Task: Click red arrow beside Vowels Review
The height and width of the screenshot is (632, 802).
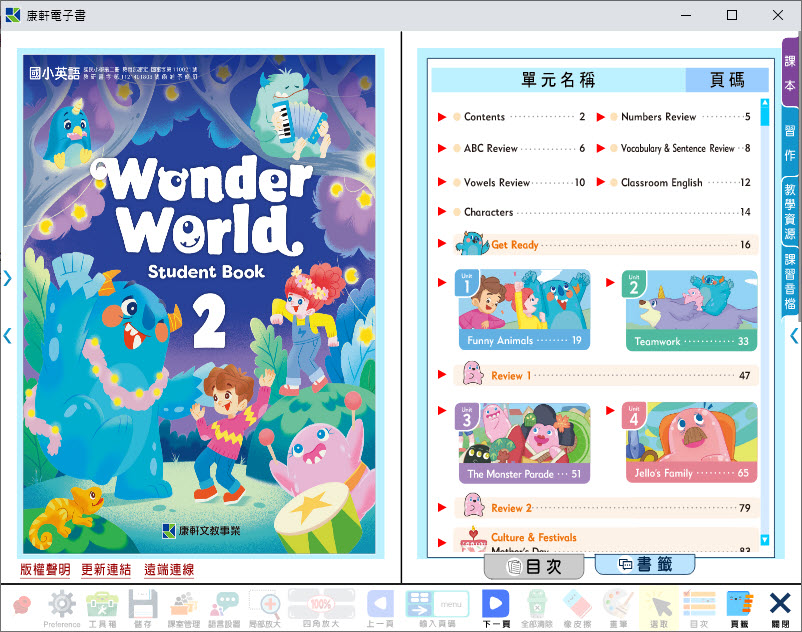Action: pyautogui.click(x=442, y=182)
